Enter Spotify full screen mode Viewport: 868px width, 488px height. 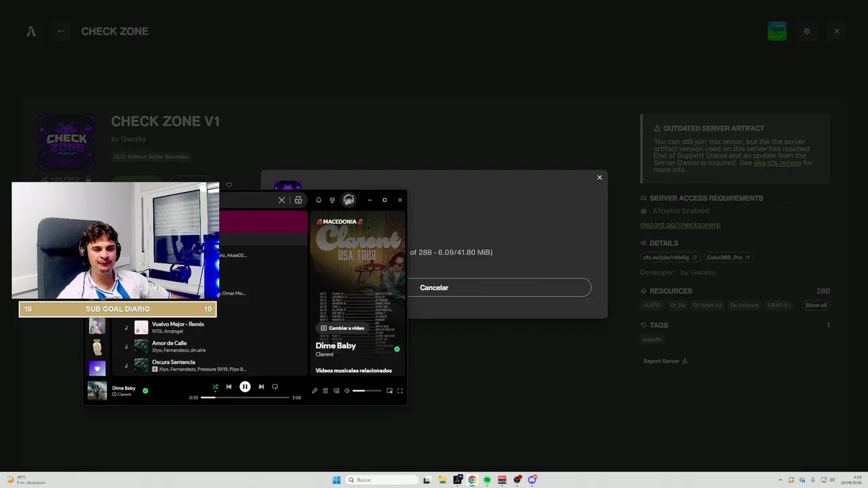tap(400, 390)
